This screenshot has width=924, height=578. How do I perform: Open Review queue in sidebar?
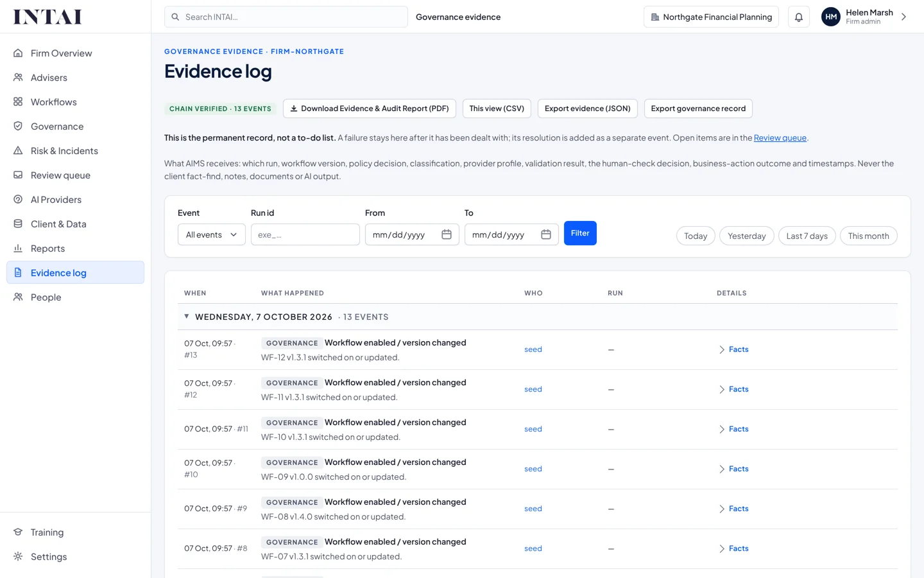[x=75, y=175]
